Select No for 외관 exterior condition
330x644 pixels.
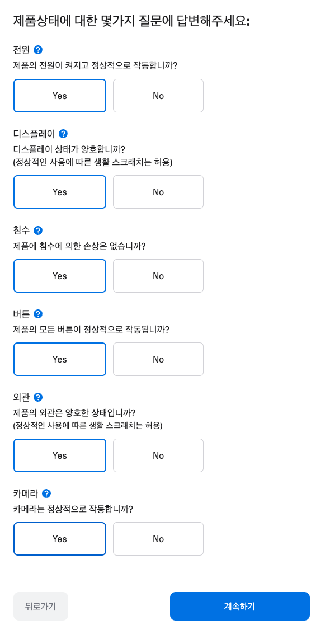click(x=158, y=455)
